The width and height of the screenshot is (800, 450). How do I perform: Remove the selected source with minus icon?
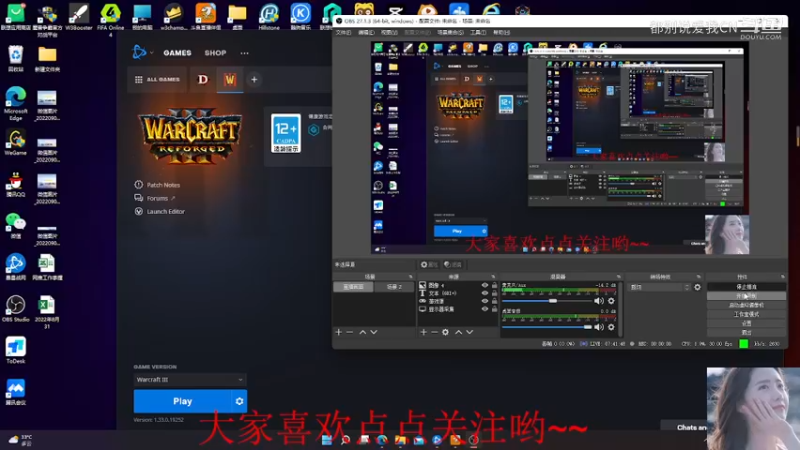434,332
